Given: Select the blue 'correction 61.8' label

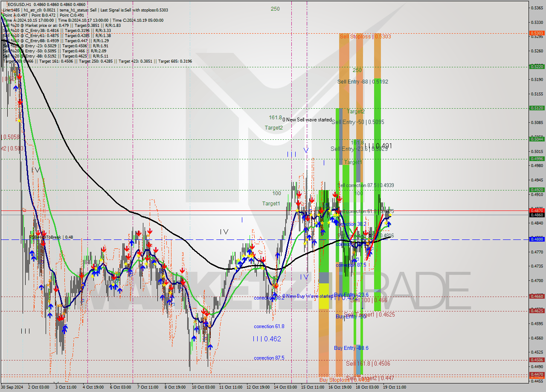Looking at the screenshot, I should pyautogui.click(x=269, y=326).
